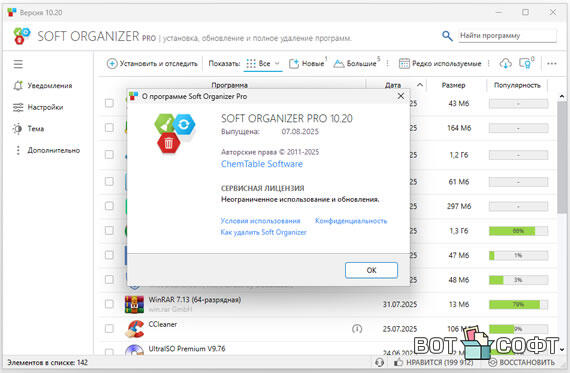Viewport: 570px width, 373px height.
Task: Click the WinRAR program icon
Action: (134, 304)
